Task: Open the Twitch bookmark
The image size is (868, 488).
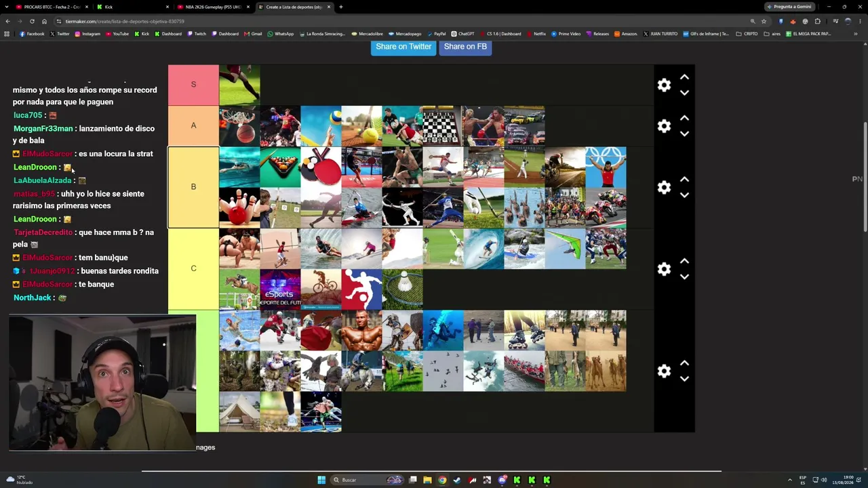Action: [197, 34]
